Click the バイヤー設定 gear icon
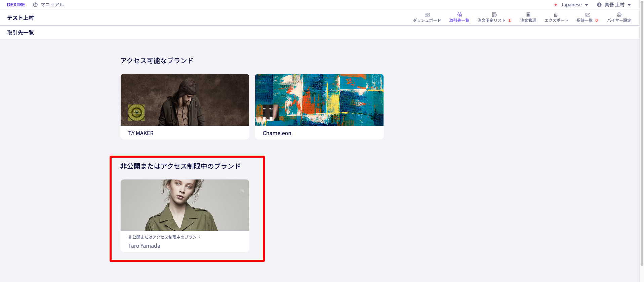 tap(619, 15)
